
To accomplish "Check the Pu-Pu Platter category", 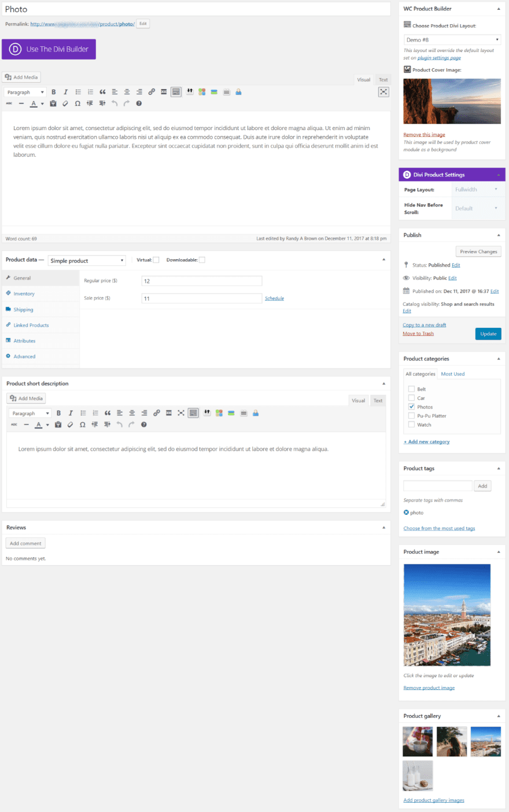I will (x=411, y=415).
